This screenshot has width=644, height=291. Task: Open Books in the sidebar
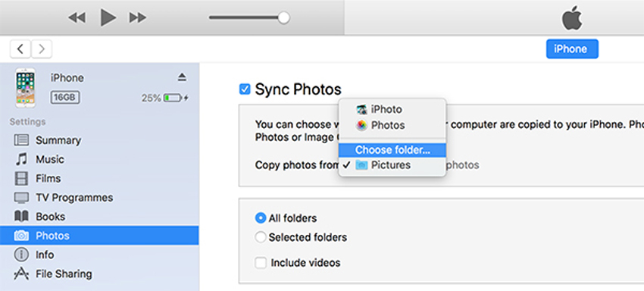(x=99, y=216)
